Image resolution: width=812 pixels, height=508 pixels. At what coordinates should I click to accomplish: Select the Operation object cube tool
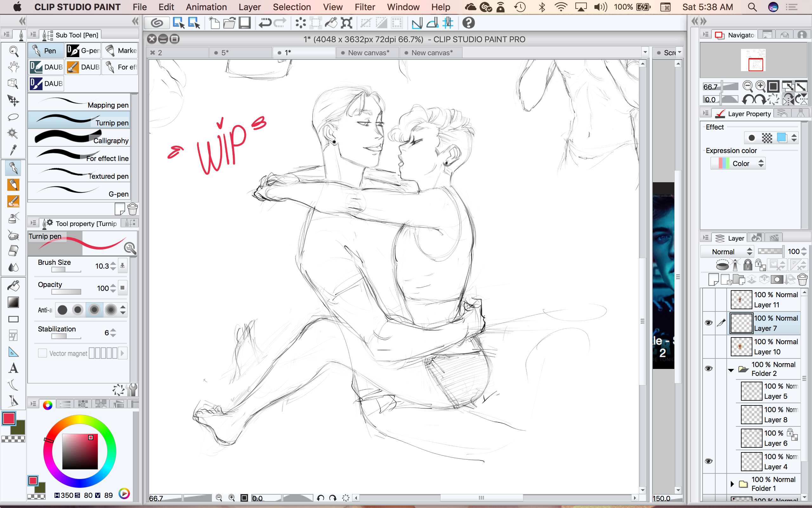tap(13, 84)
